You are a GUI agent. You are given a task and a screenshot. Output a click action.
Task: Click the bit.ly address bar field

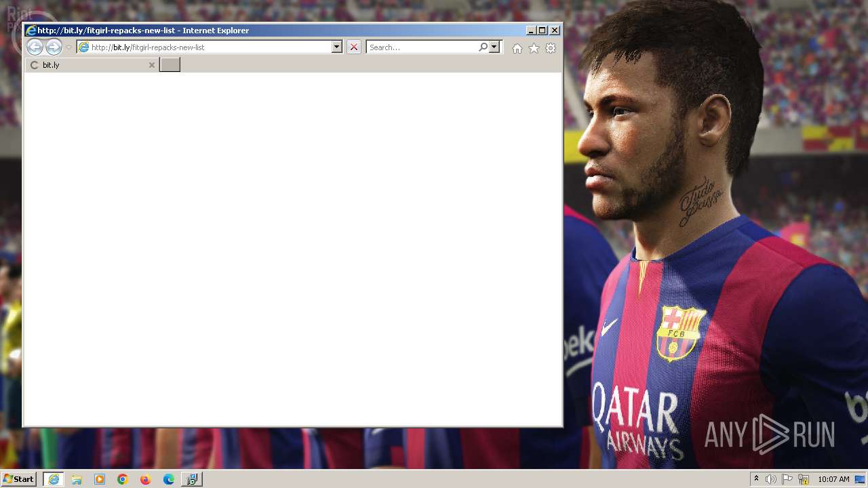[211, 47]
